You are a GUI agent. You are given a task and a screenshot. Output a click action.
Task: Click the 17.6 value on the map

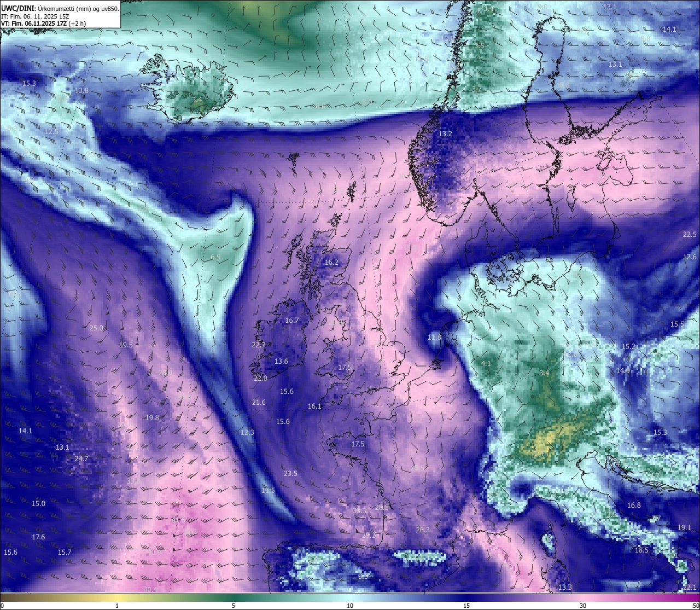tap(38, 537)
